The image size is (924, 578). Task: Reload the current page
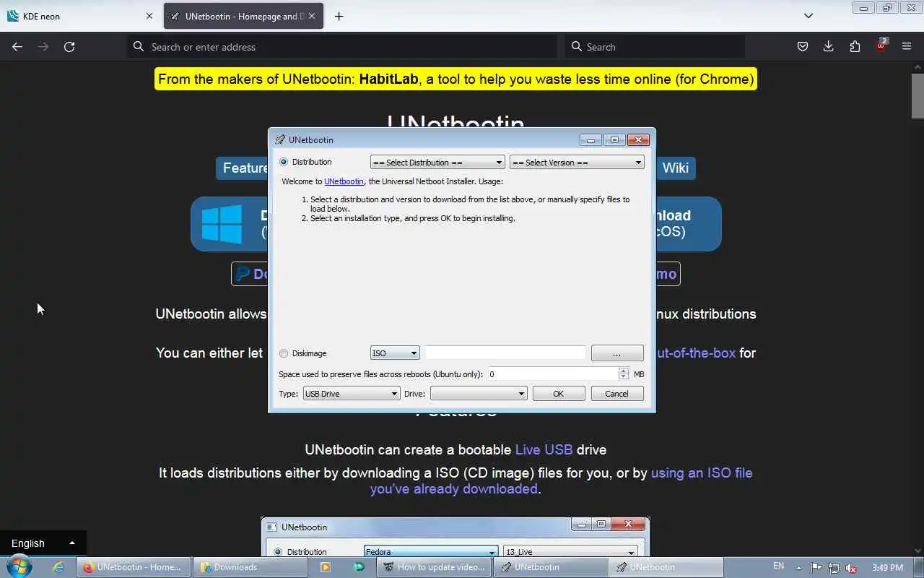tap(69, 46)
